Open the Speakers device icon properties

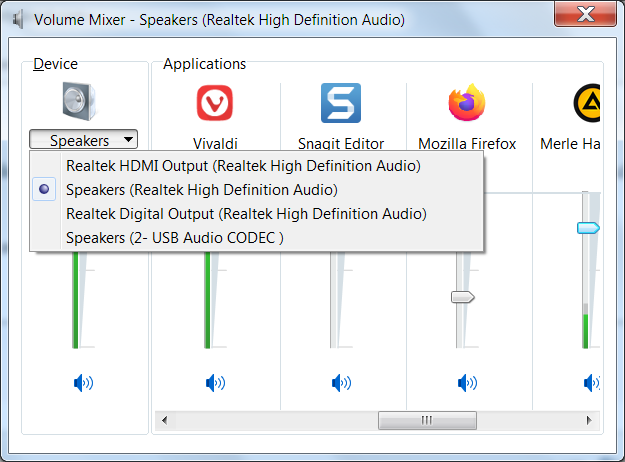pos(79,101)
